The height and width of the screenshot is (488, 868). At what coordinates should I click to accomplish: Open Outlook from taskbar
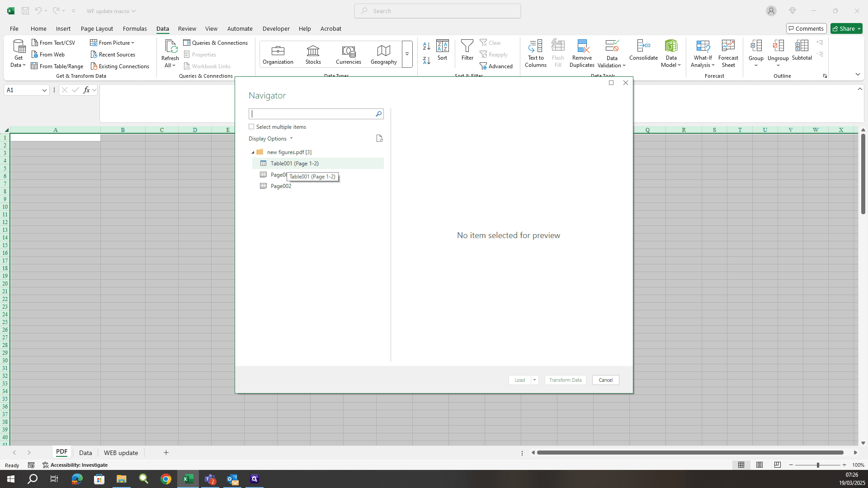tap(232, 479)
